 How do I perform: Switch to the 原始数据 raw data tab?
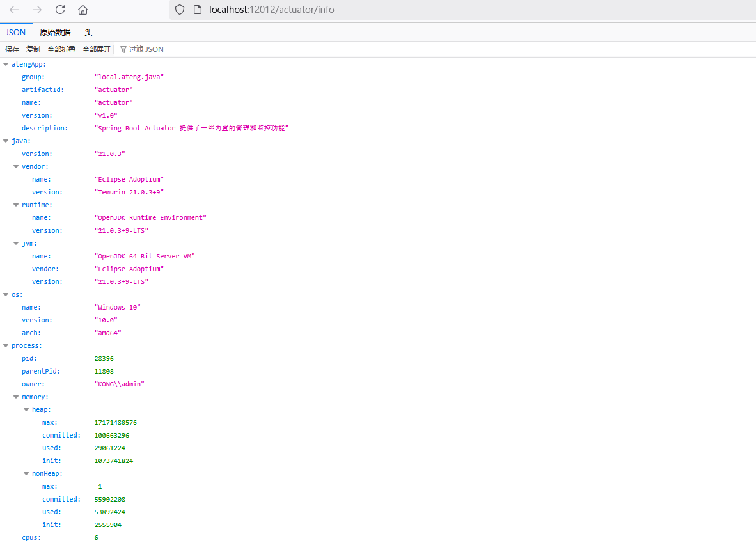point(55,32)
